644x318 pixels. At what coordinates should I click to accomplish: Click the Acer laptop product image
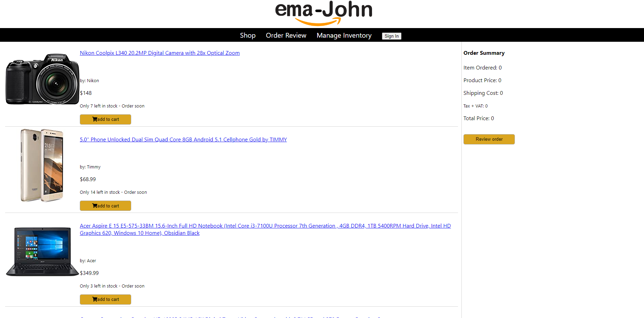42,252
